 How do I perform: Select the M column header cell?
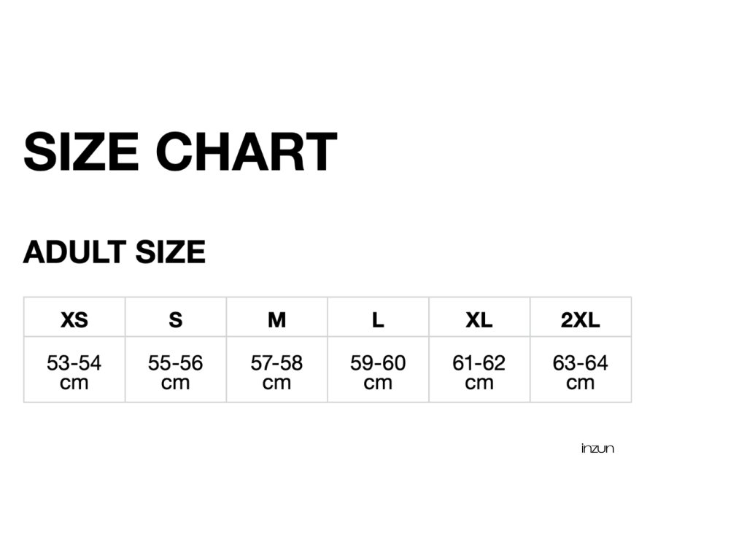click(x=276, y=319)
